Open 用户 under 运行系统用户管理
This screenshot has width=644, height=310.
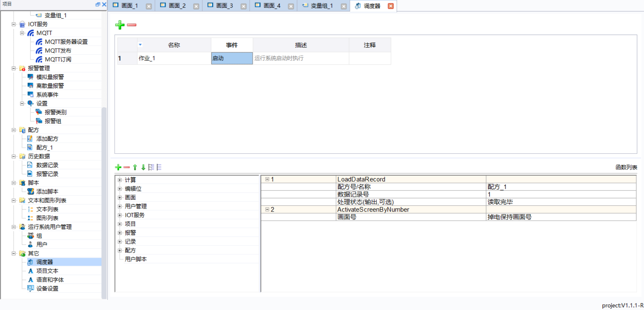tap(42, 244)
